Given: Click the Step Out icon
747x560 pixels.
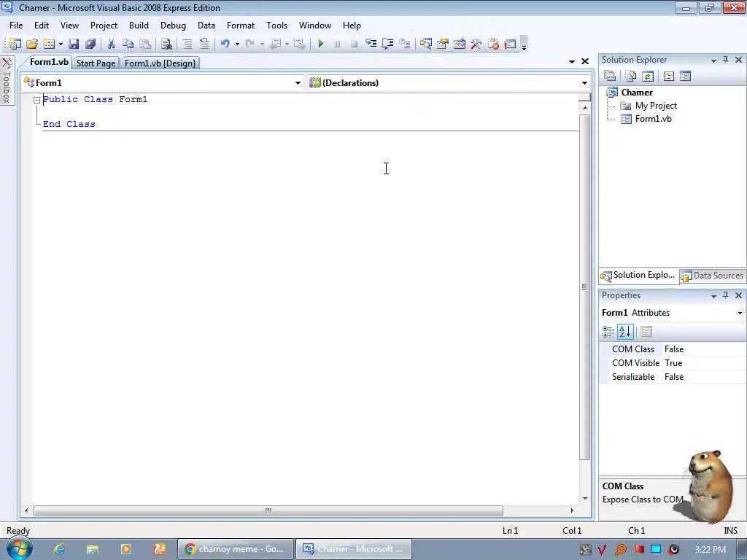Looking at the screenshot, I should pos(404,44).
